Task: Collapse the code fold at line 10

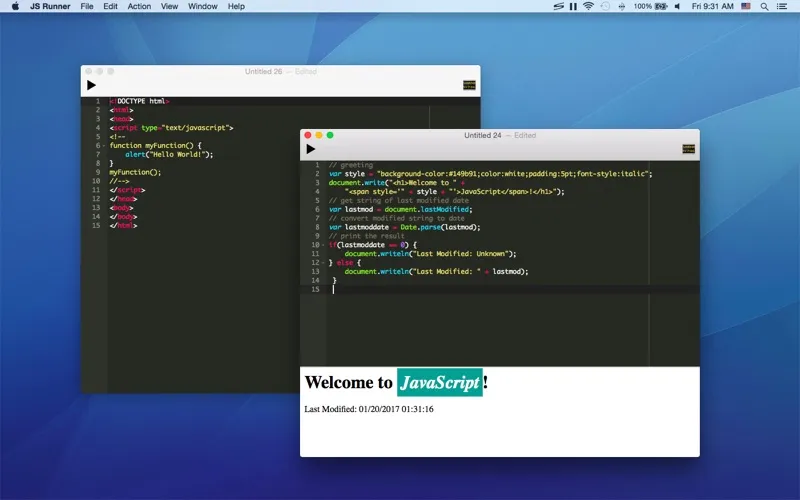Action: click(322, 245)
